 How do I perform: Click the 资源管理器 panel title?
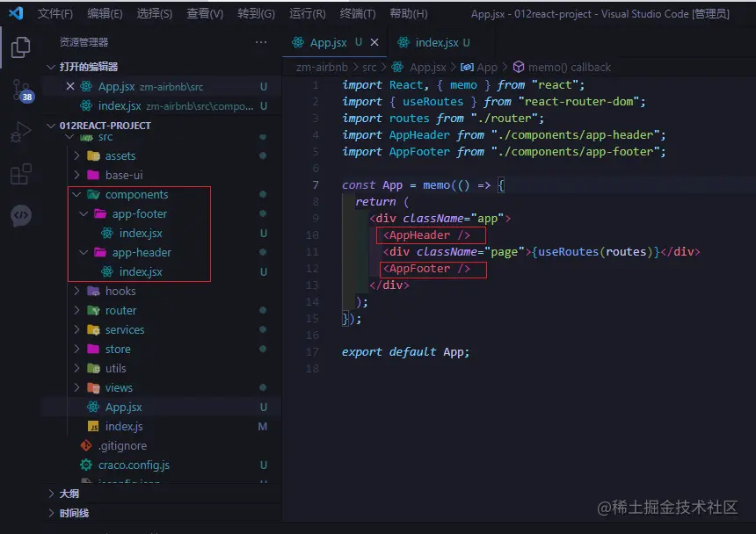[x=84, y=42]
